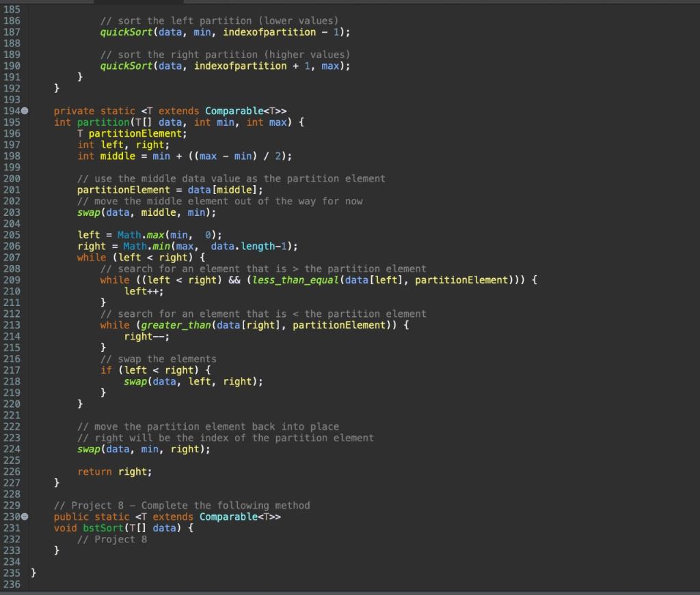Click comment 'move the partition element back into place'

208,427
